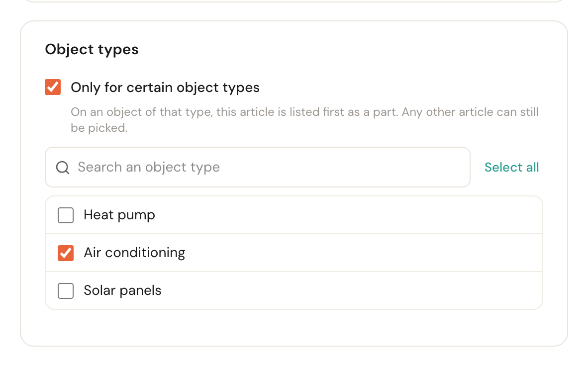Tick the Heat pump checkbox

click(x=66, y=215)
